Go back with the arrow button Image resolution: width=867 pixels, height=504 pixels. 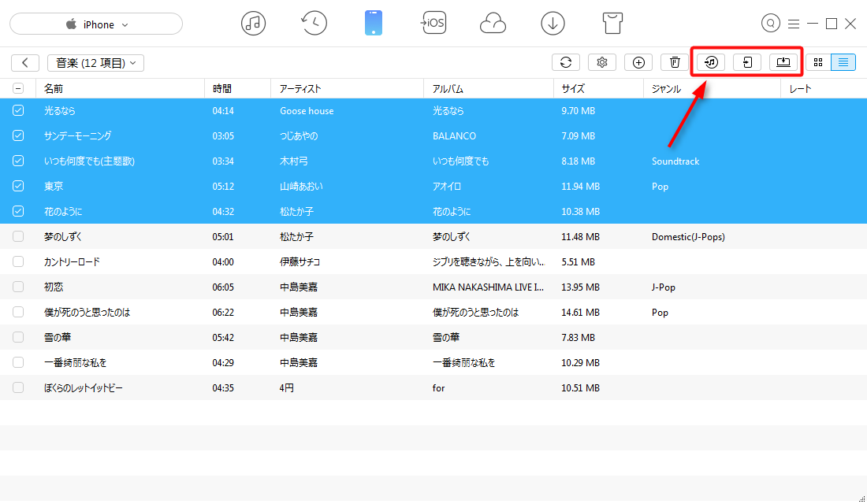pyautogui.click(x=25, y=63)
